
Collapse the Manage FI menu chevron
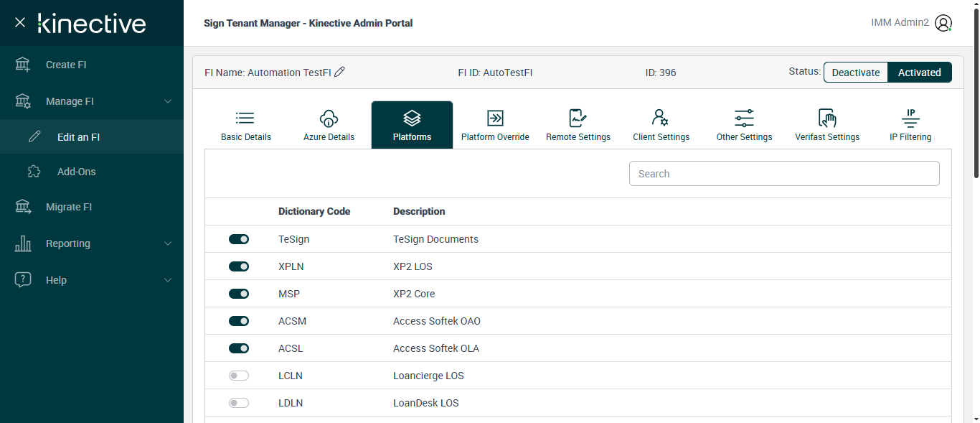(x=168, y=101)
